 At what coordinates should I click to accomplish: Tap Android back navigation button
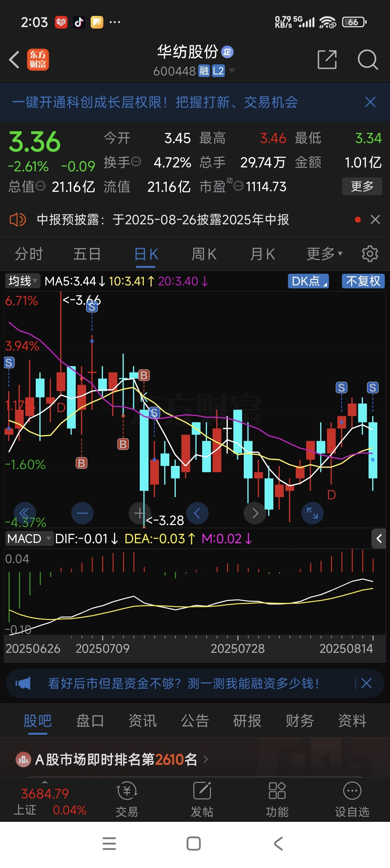tap(278, 843)
